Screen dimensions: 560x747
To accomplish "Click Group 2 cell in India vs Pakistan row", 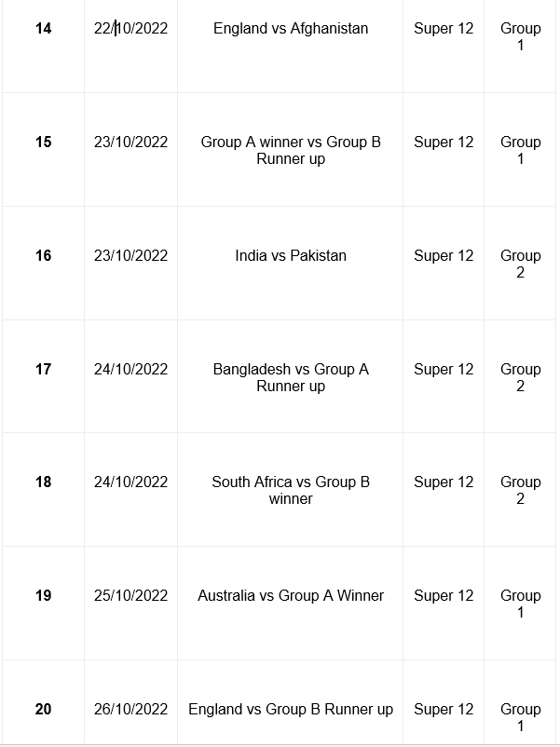I will pyautogui.click(x=520, y=263).
